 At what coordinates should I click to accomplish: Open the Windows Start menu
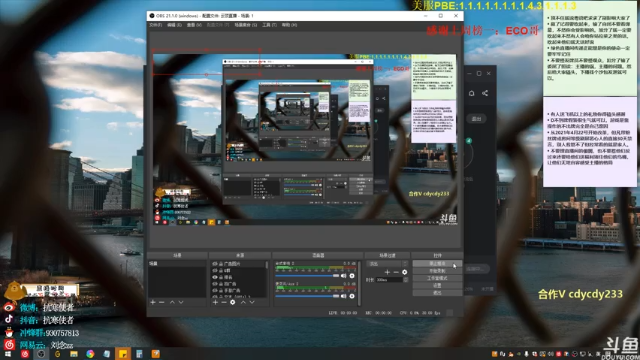click(8, 354)
